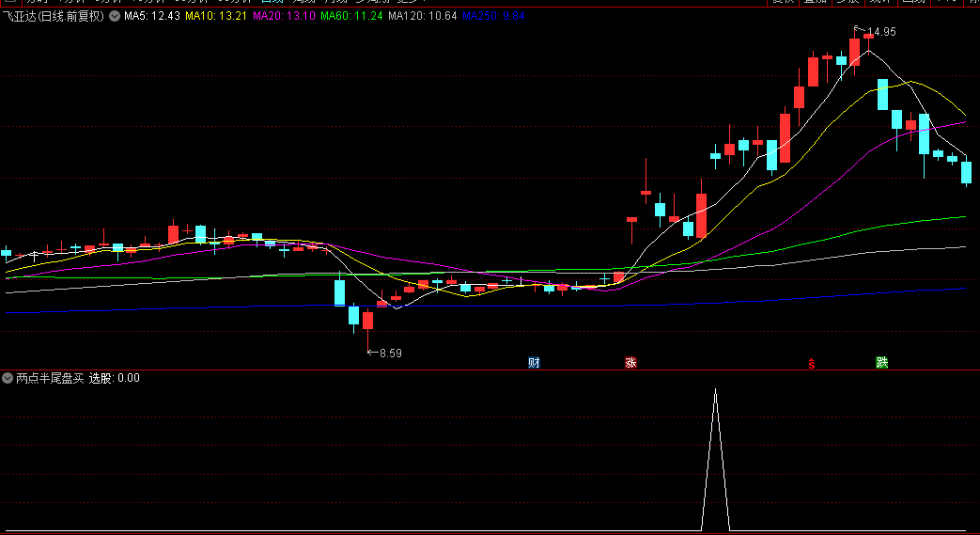980x535 pixels.
Task: Select the MA5: 12.43 label
Action: click(152, 16)
